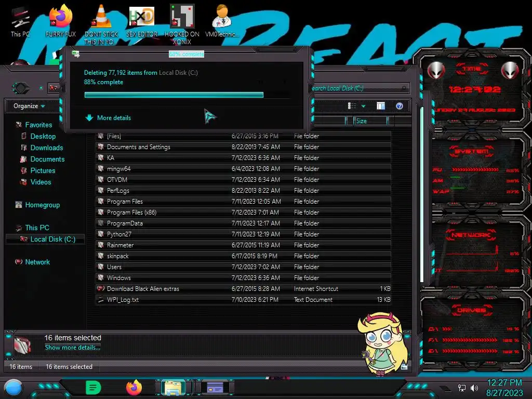Click the Start orb button
The height and width of the screenshot is (399, 532).
click(13, 388)
